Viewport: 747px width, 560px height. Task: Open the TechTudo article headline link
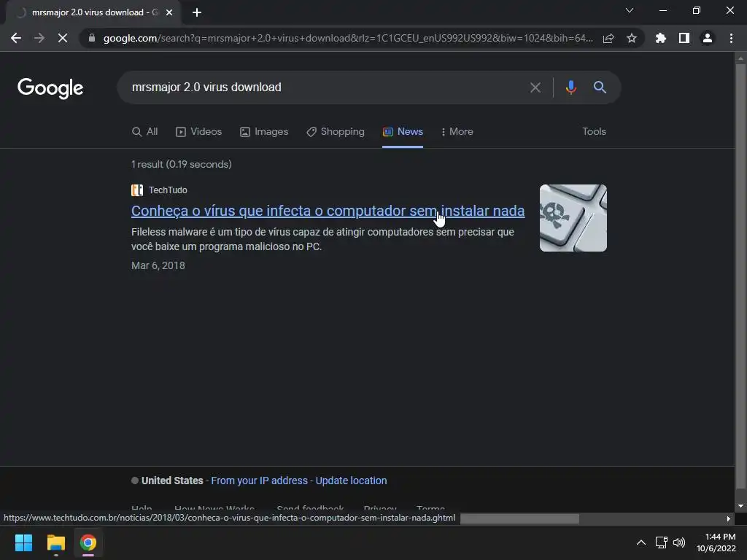pos(328,211)
